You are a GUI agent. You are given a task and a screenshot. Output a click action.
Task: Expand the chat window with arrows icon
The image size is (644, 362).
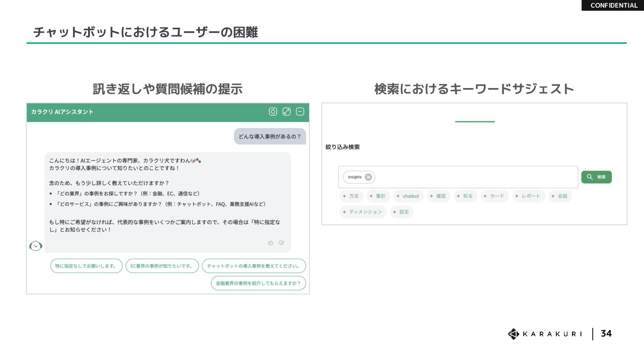[x=287, y=112]
